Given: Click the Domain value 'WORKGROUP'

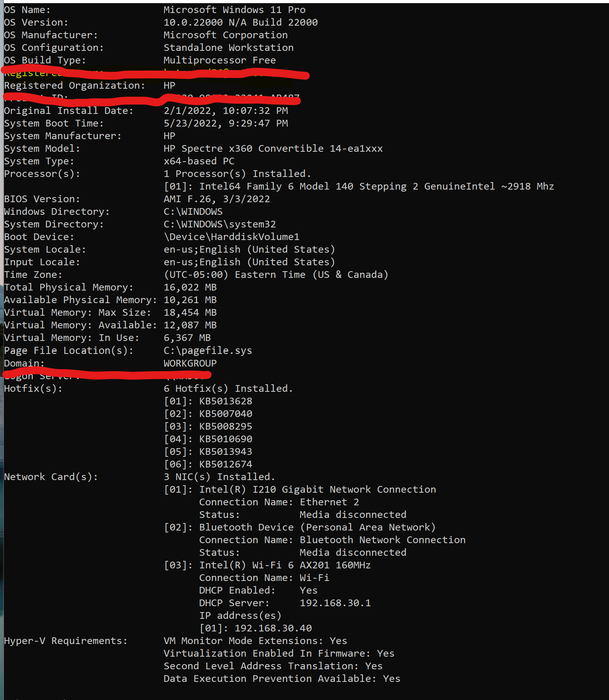Looking at the screenshot, I should pos(190,363).
